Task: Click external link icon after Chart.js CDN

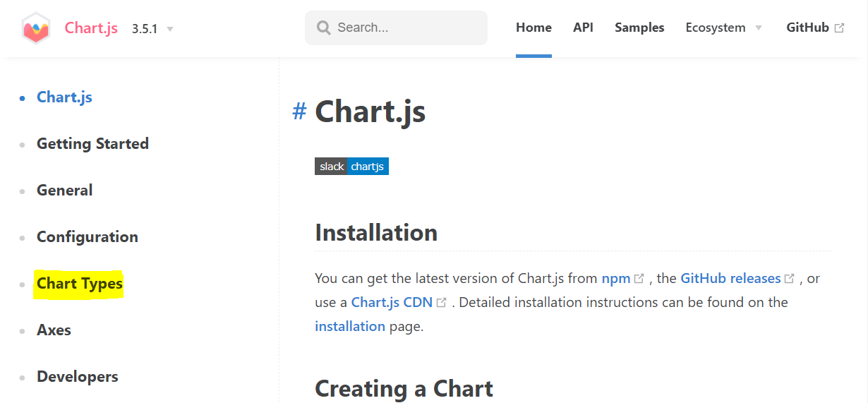Action: point(442,303)
